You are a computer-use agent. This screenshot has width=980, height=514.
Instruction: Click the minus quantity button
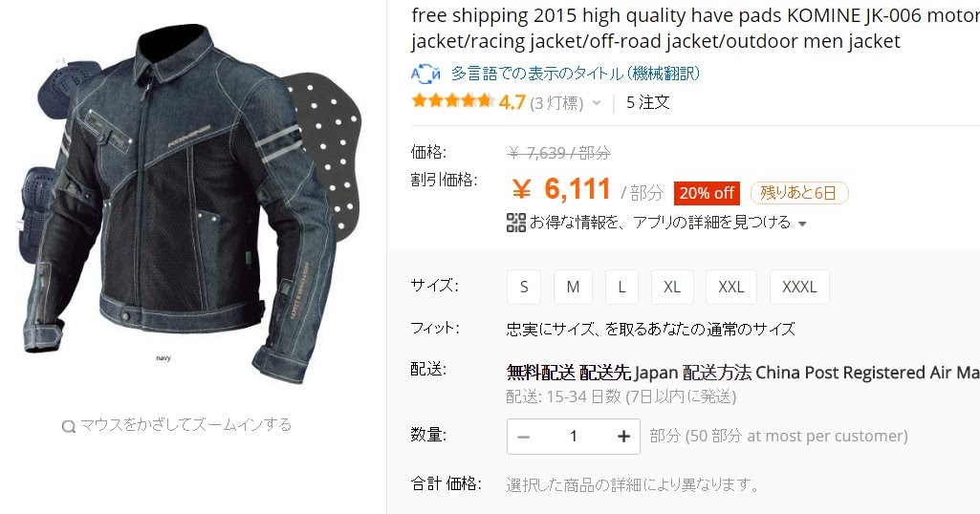pyautogui.click(x=524, y=437)
